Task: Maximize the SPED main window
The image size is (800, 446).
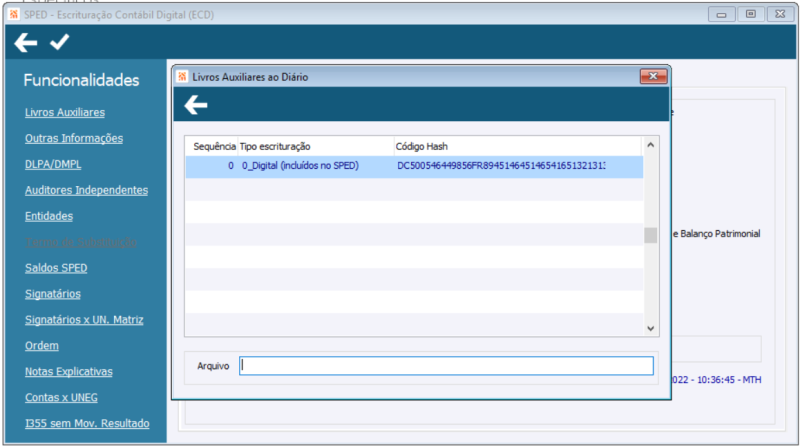Action: [x=751, y=14]
